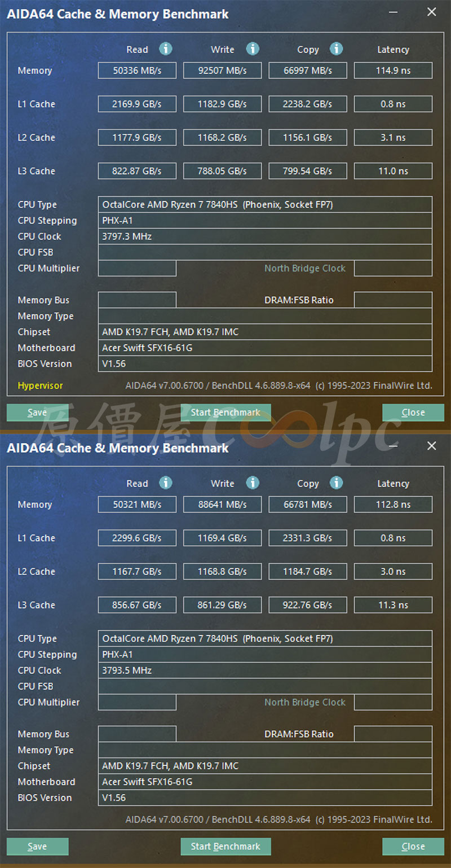Click CPU Clock field showing 3793.5 MHz

[265, 670]
